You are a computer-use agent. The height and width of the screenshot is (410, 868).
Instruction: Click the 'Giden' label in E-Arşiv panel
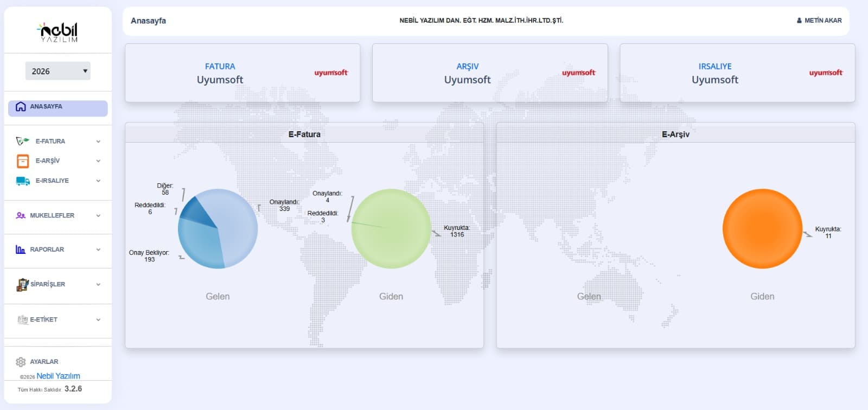tap(762, 297)
